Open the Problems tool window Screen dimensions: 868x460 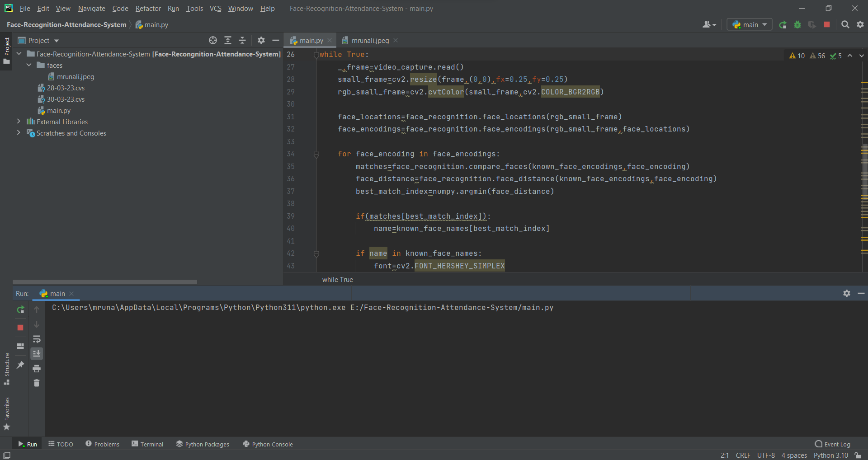[x=102, y=444]
